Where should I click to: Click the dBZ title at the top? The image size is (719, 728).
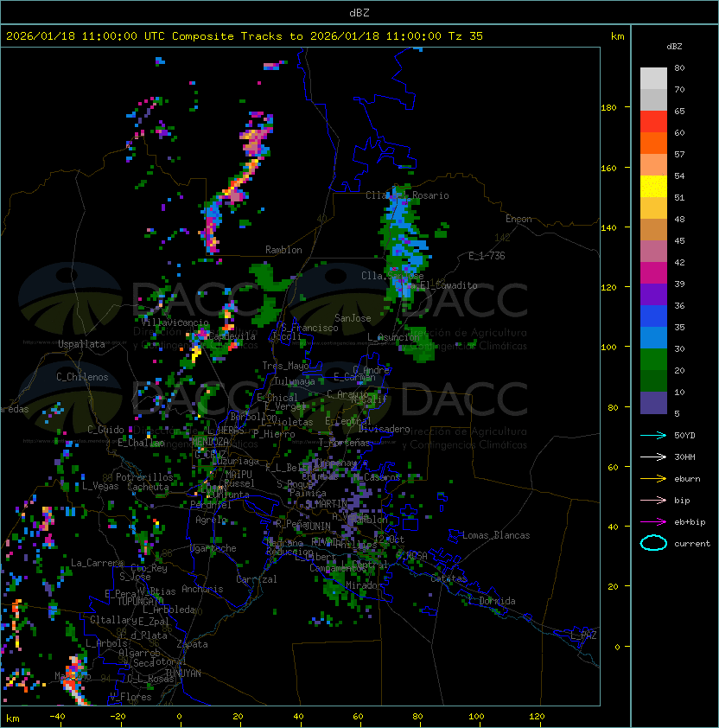359,13
